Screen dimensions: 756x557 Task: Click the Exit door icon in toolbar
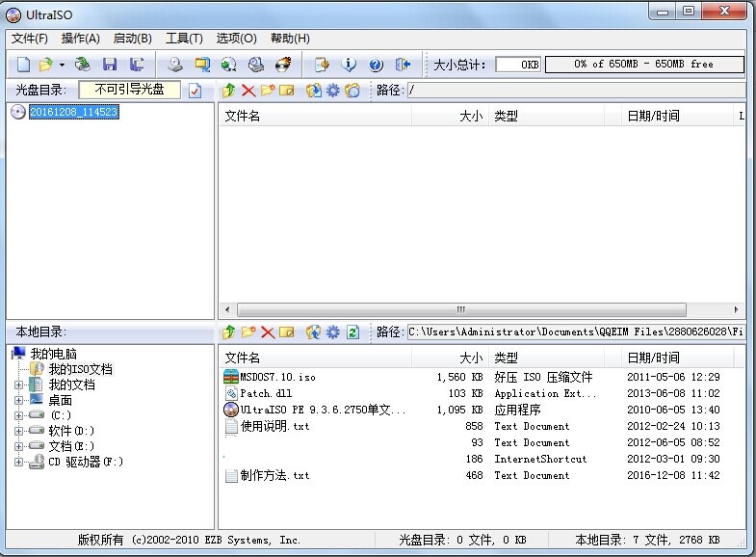403,65
